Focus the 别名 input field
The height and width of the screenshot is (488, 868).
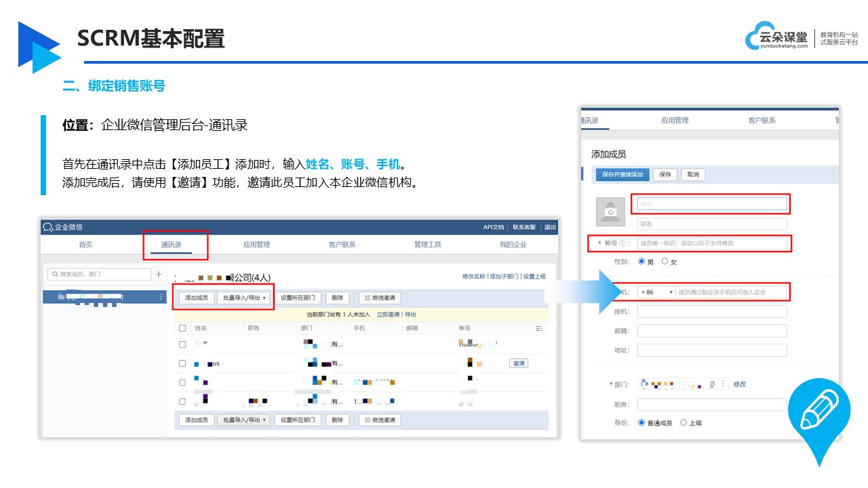712,224
